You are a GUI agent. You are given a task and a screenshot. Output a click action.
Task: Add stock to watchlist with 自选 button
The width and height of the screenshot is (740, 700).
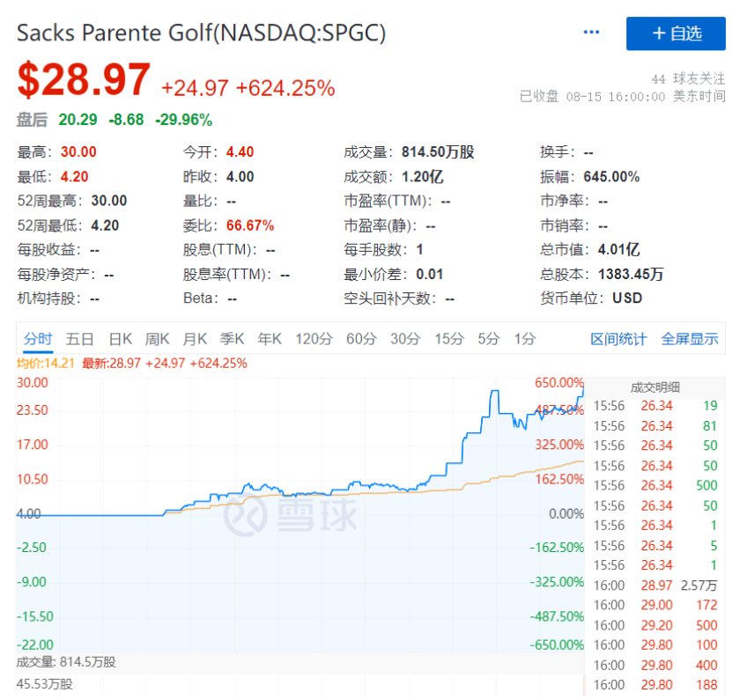click(676, 33)
